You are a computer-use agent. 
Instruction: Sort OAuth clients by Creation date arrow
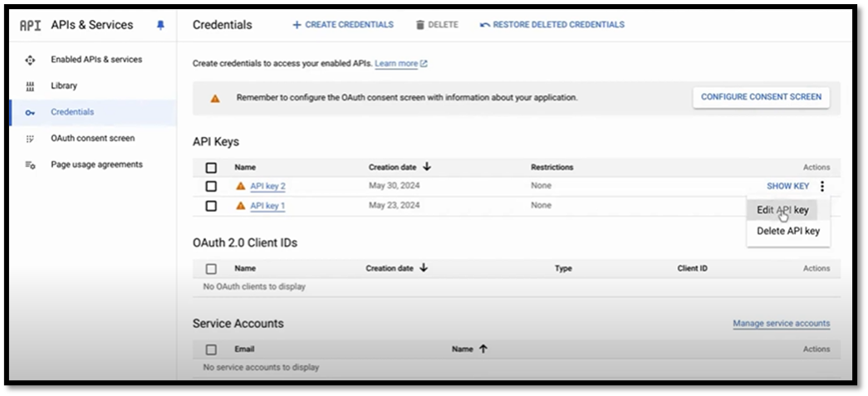424,267
